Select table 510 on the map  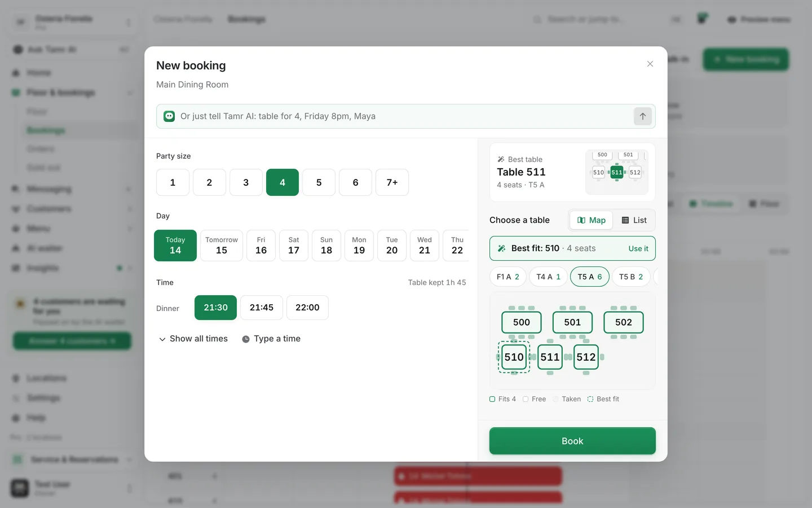click(514, 357)
